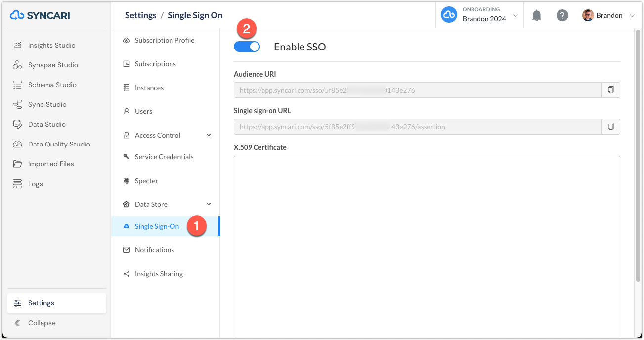The width and height of the screenshot is (644, 340).
Task: Open Subscription Profile settings
Action: (165, 40)
